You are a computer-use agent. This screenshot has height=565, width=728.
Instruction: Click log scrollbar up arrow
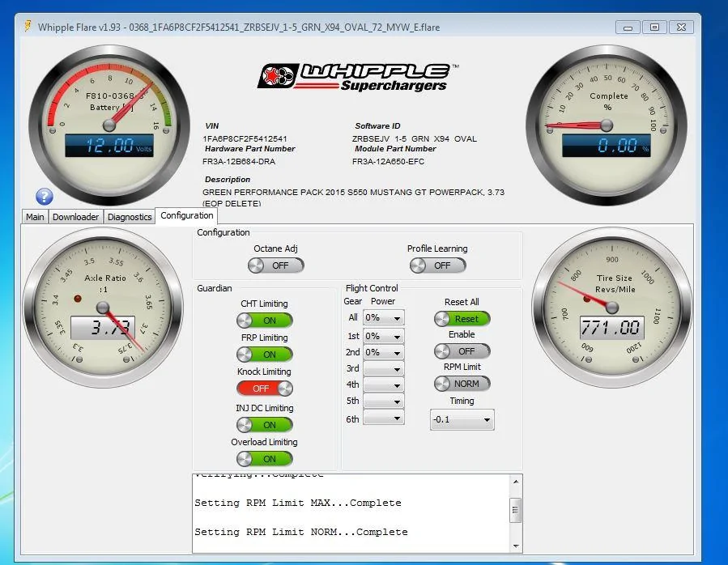click(x=516, y=482)
